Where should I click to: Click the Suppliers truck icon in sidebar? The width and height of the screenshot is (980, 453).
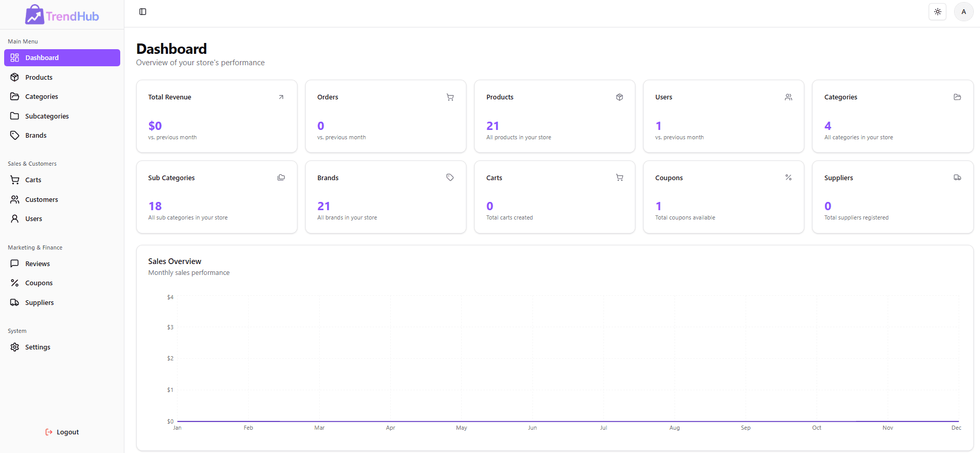click(x=15, y=302)
